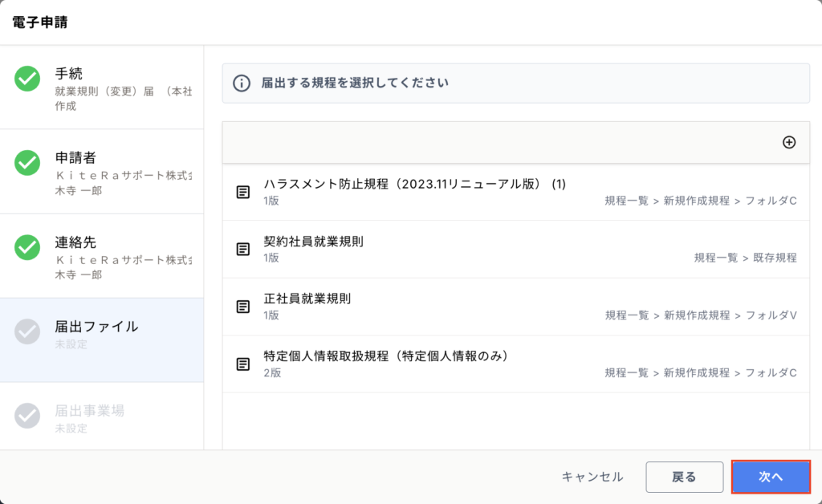Click 2版 version label
The height and width of the screenshot is (504, 822).
click(272, 373)
